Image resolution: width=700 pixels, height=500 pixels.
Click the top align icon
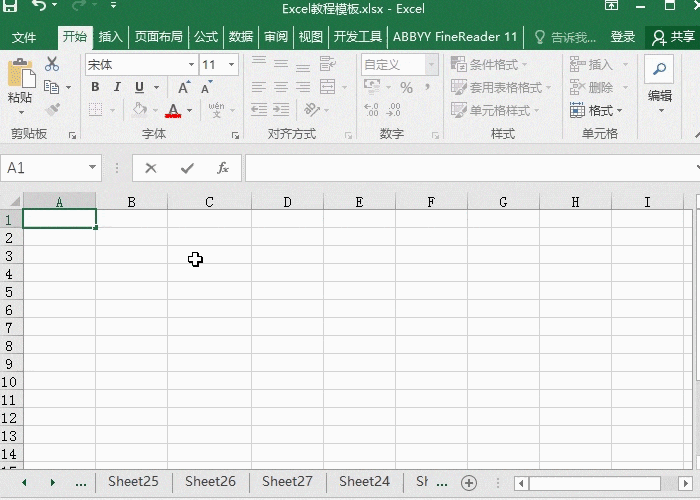point(259,63)
